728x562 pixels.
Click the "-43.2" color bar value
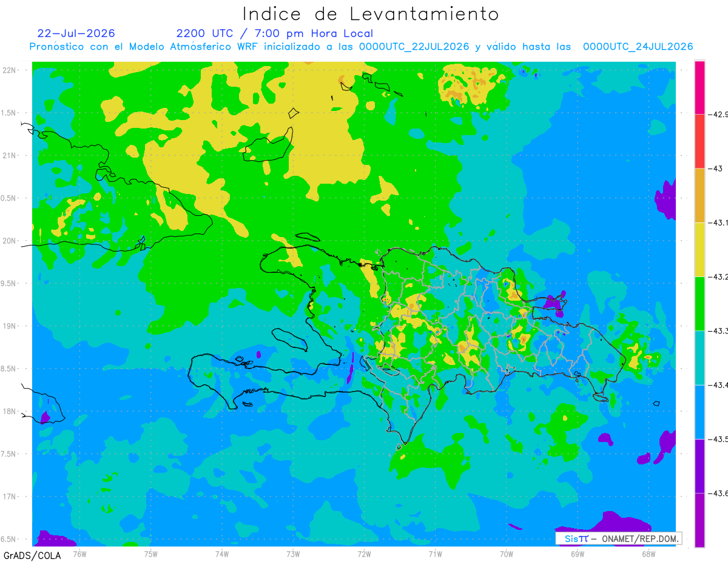click(718, 276)
